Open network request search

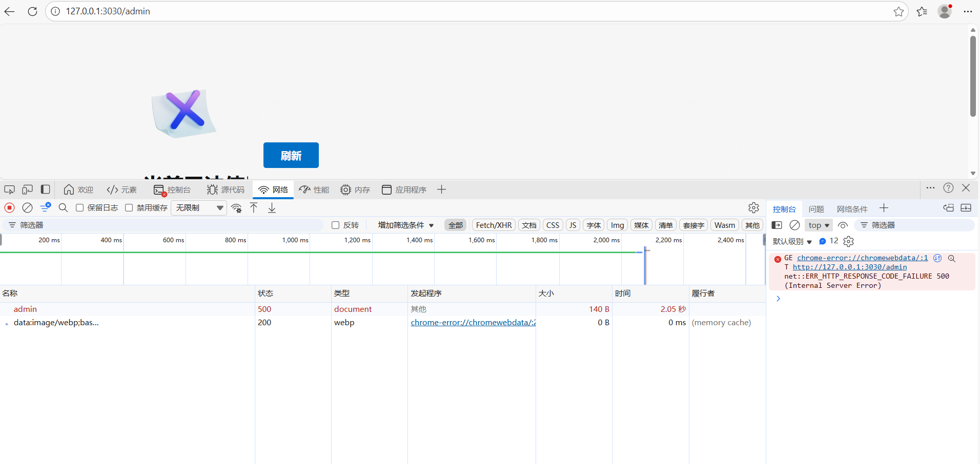pos(63,207)
